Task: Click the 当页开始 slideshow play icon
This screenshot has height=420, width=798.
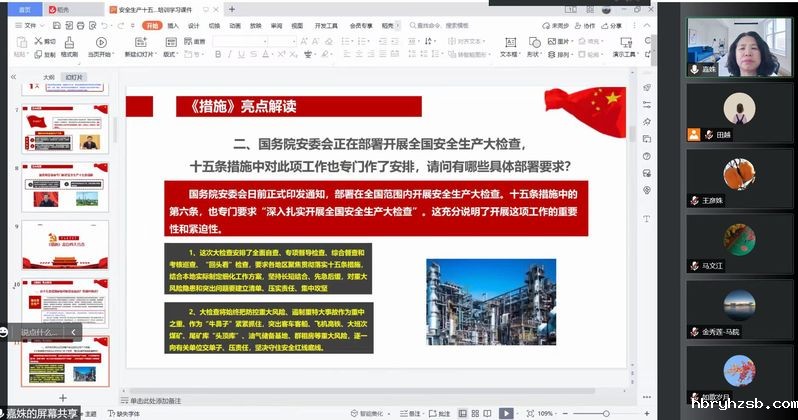Action: coord(101,43)
